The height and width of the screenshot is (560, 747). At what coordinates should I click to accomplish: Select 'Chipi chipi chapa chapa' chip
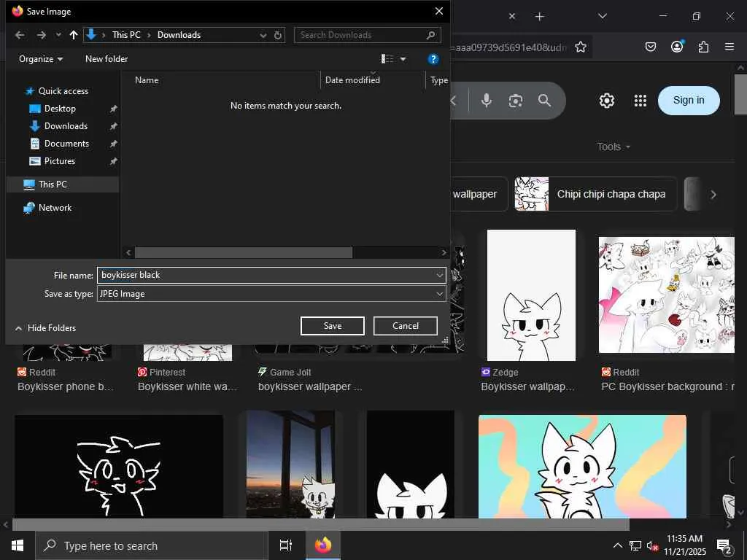point(595,194)
